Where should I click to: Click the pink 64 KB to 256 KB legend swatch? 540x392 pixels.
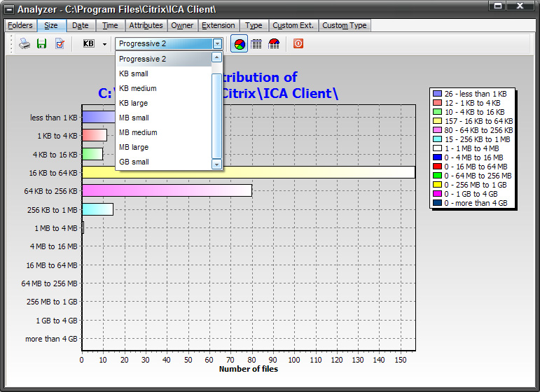tap(438, 129)
